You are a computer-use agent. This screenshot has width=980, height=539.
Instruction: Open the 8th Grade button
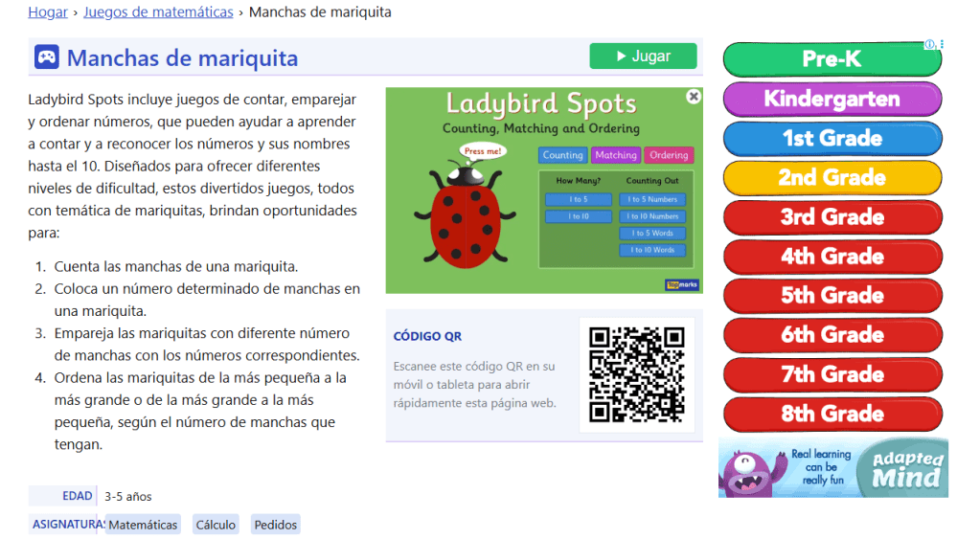[x=832, y=414]
